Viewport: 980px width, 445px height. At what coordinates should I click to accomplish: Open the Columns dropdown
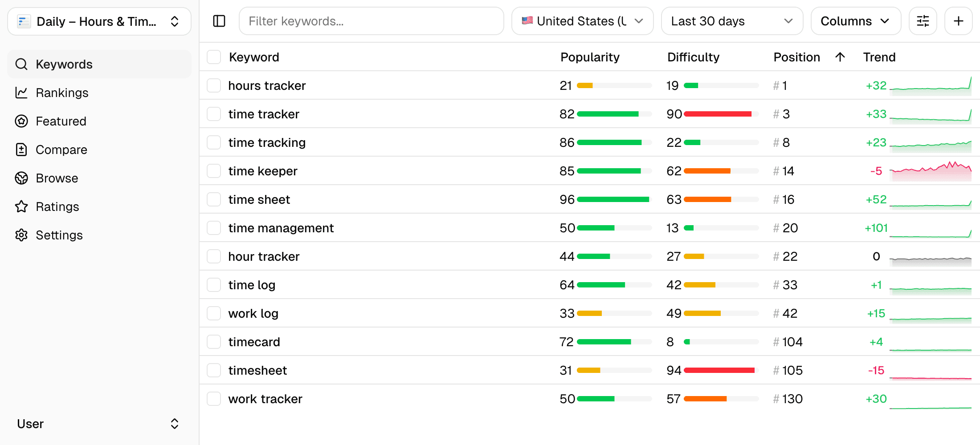pyautogui.click(x=855, y=21)
